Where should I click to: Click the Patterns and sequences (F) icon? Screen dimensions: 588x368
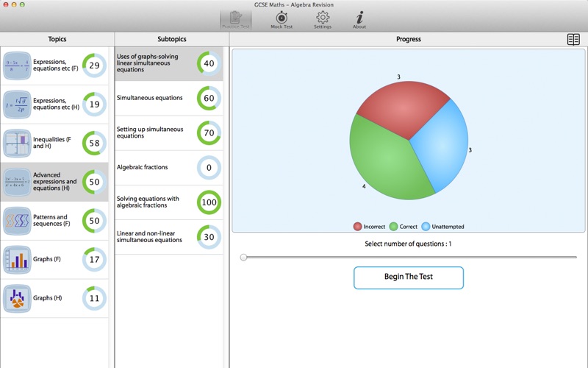click(17, 221)
